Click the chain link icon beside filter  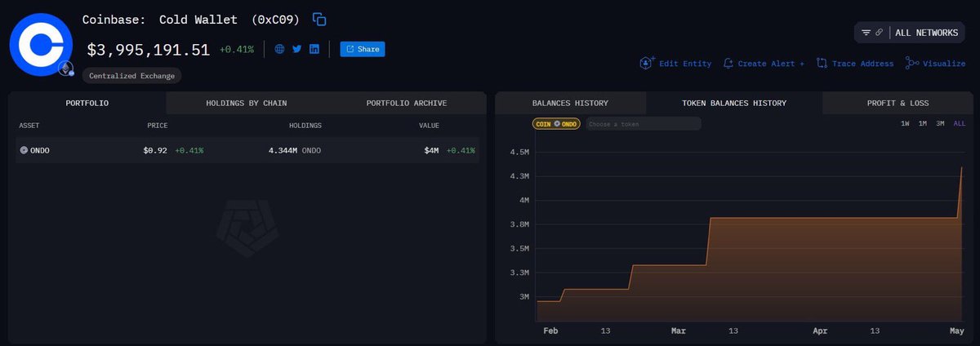pyautogui.click(x=879, y=33)
